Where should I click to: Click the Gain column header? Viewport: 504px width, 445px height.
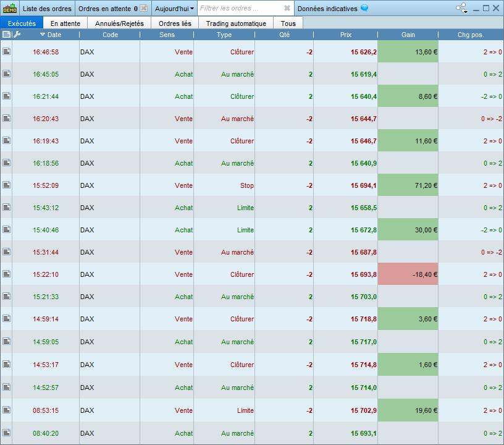tap(408, 35)
